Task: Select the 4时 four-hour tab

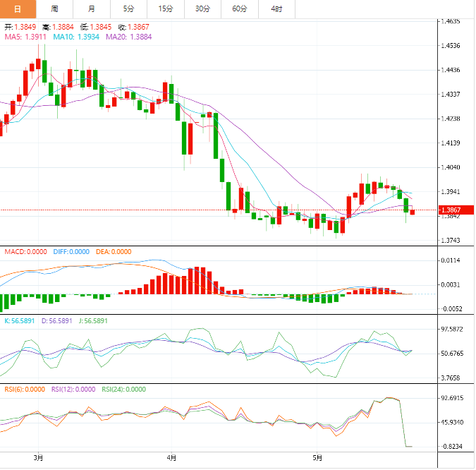Action: (277, 9)
